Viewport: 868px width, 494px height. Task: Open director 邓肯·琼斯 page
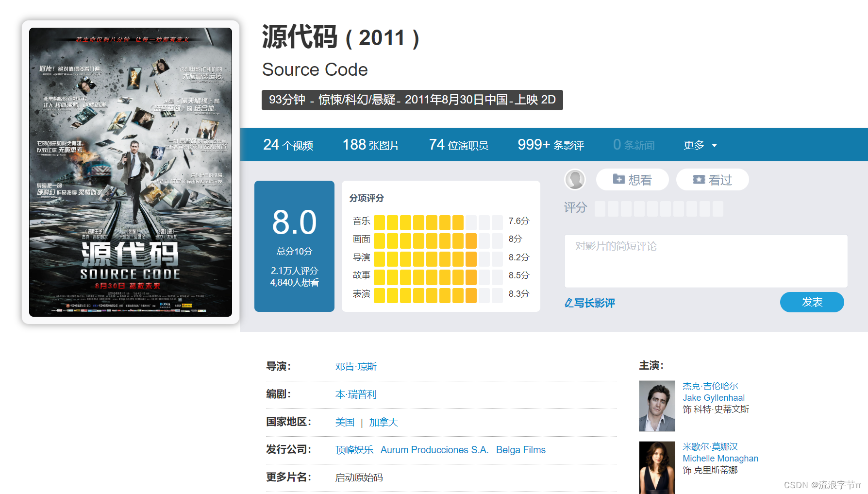pos(356,367)
